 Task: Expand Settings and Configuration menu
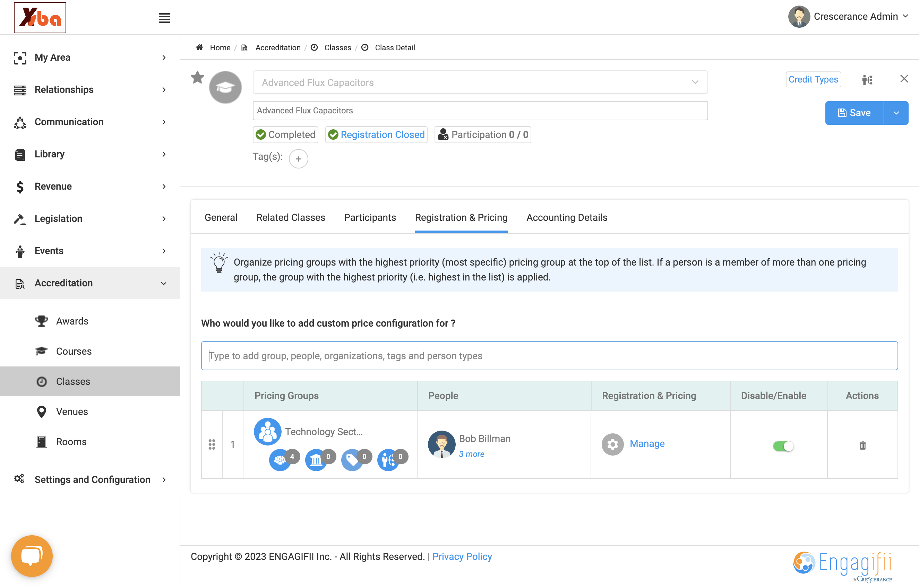[x=90, y=479]
